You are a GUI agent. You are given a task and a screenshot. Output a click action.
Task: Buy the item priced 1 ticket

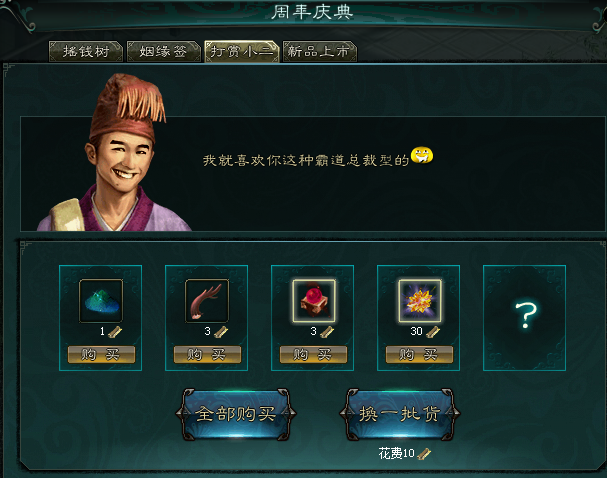pos(101,355)
